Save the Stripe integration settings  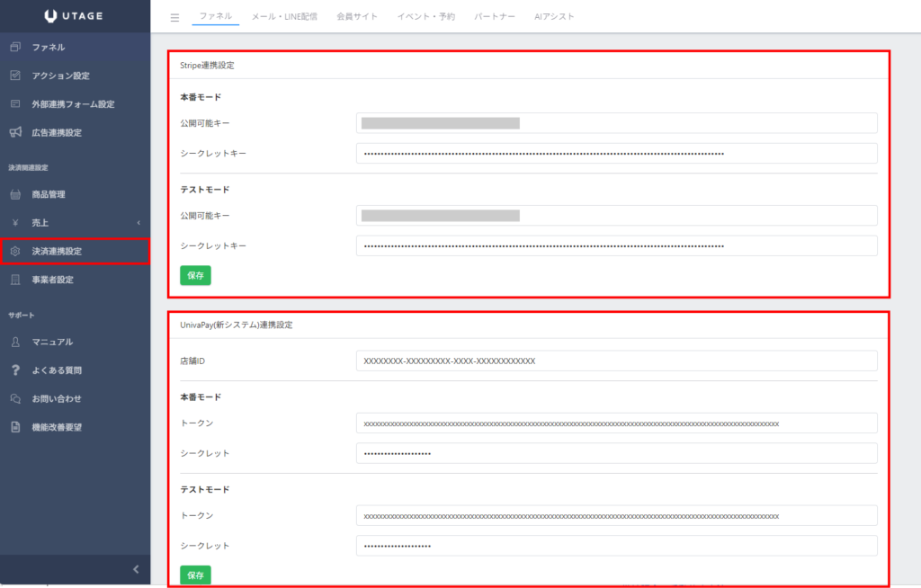(195, 275)
